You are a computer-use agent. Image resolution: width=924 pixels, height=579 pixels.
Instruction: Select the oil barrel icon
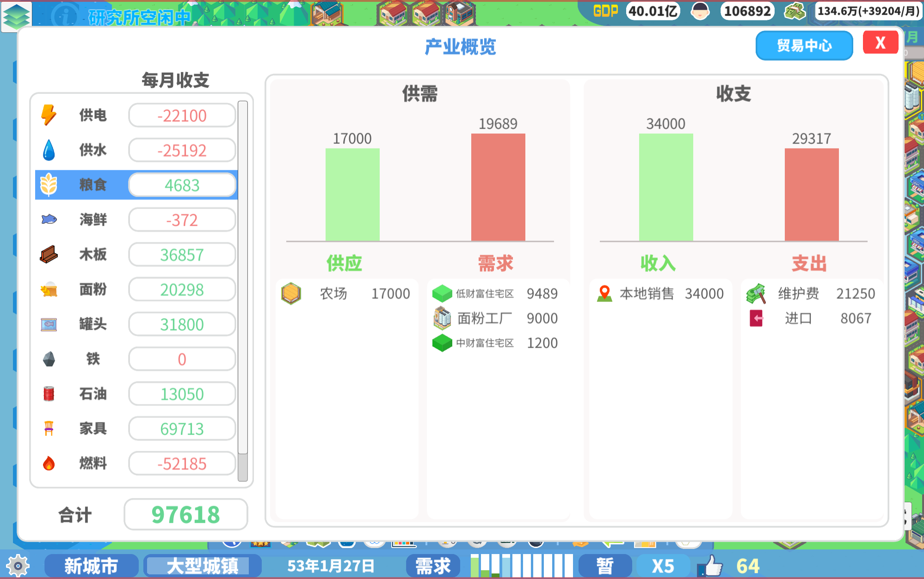[49, 394]
